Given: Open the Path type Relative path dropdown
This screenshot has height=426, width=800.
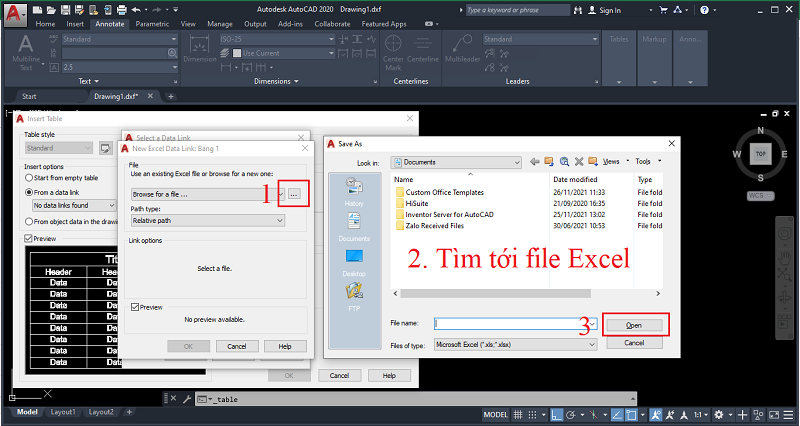Looking at the screenshot, I should 208,220.
